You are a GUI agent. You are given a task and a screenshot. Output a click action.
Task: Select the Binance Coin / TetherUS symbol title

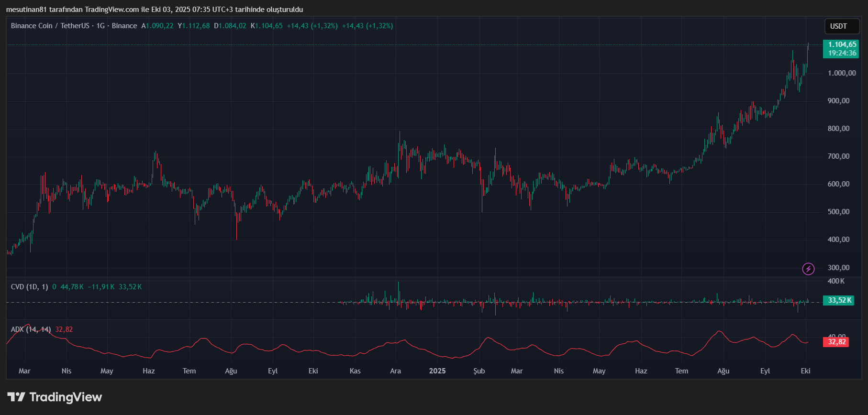point(50,26)
